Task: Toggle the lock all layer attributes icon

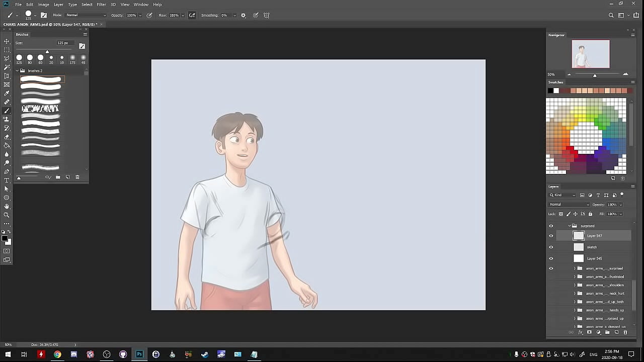Action: tap(590, 214)
